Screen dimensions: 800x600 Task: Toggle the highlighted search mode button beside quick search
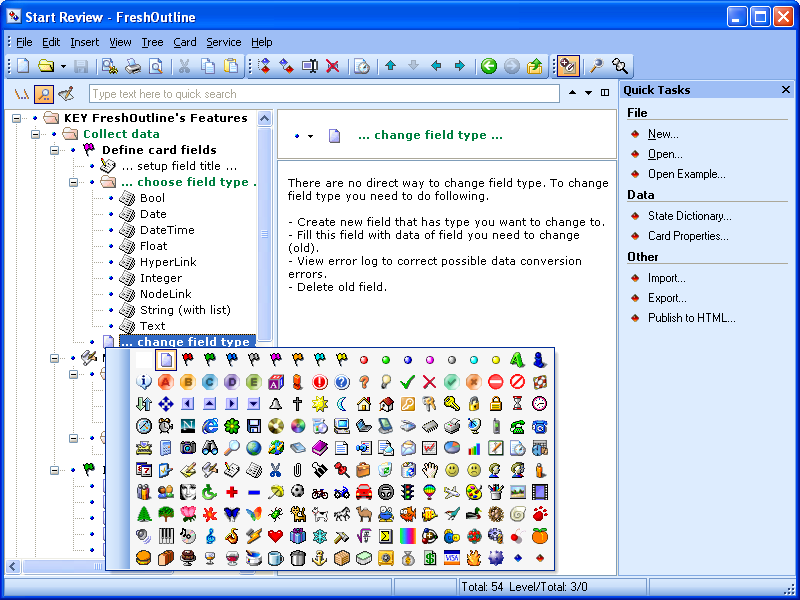(x=44, y=94)
